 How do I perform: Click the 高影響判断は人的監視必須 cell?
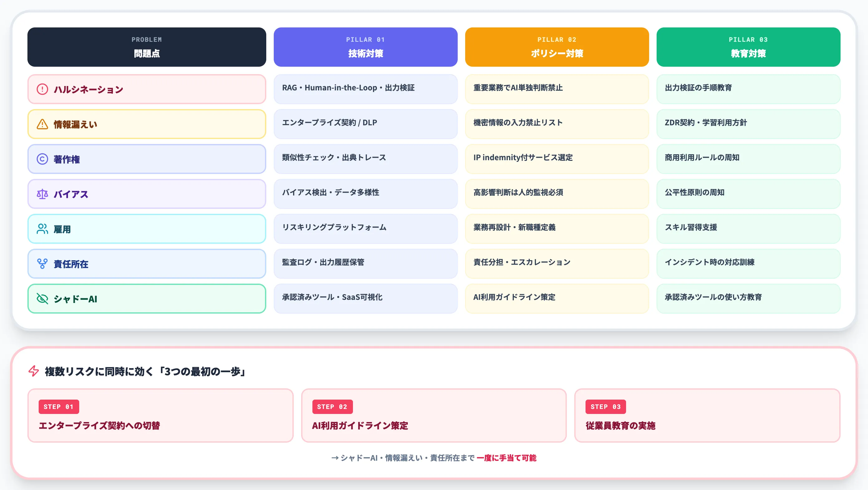tap(557, 194)
